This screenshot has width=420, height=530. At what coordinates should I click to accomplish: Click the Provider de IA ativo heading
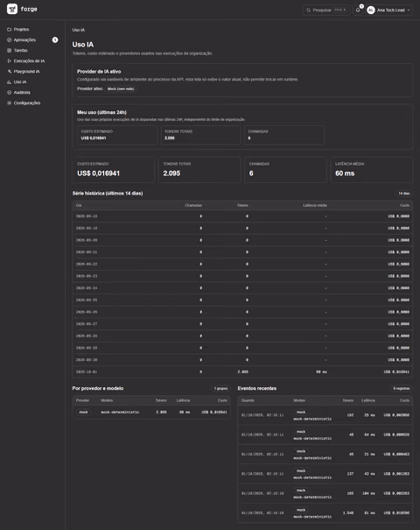point(99,71)
